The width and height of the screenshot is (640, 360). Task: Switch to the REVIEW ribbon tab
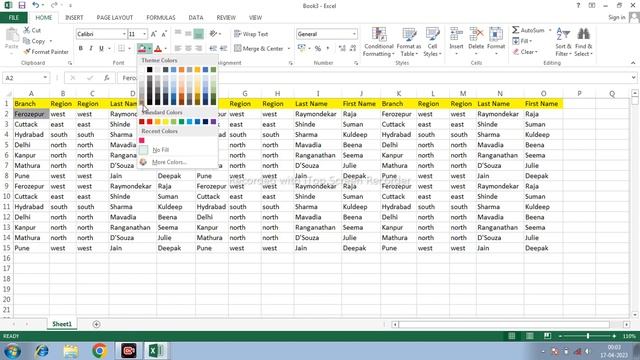pos(226,18)
